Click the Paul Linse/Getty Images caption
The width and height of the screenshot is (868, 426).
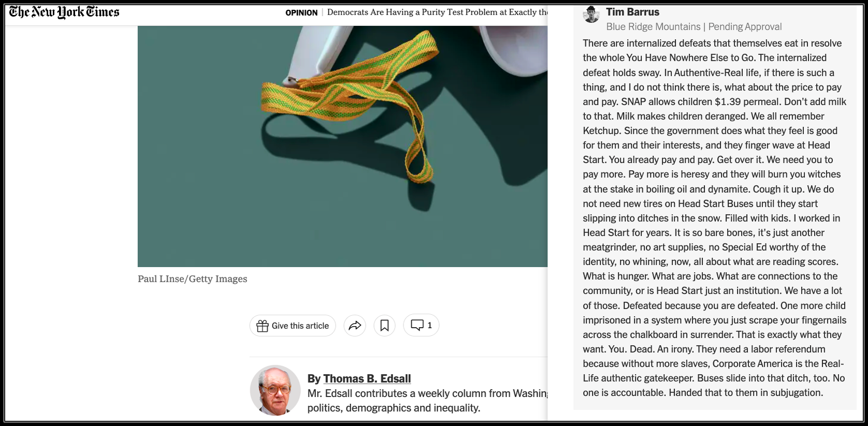(193, 279)
